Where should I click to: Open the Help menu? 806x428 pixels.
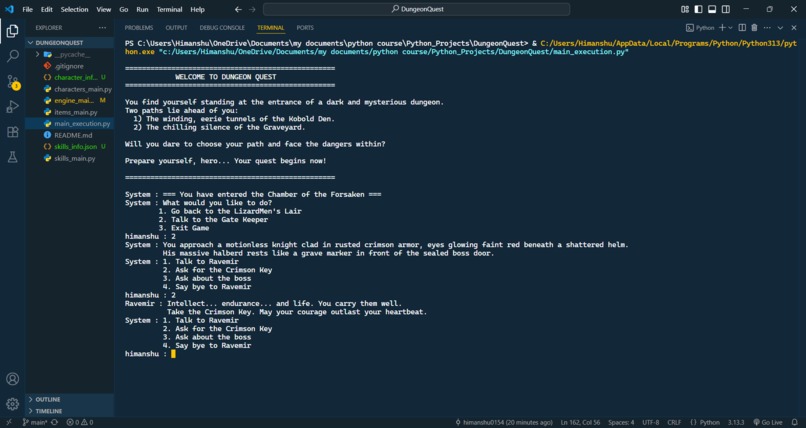click(197, 9)
